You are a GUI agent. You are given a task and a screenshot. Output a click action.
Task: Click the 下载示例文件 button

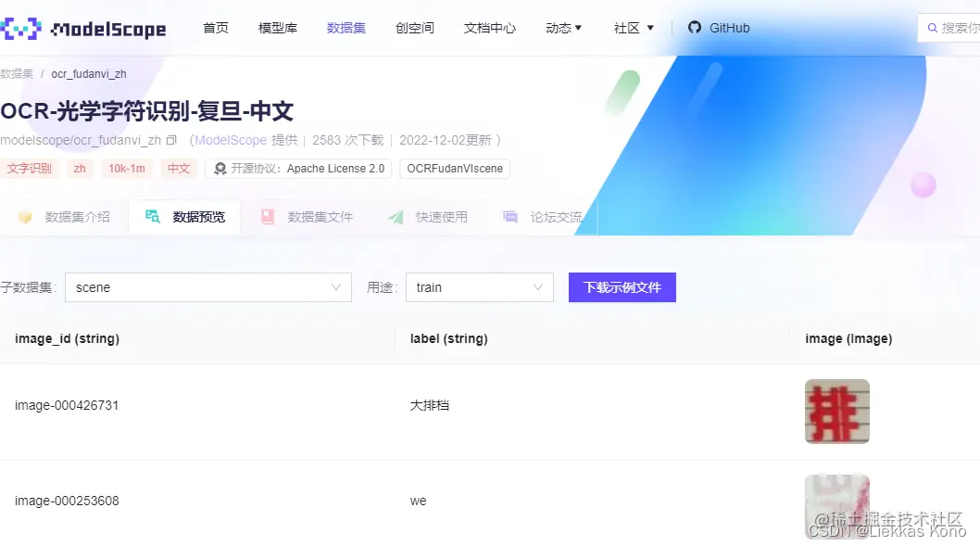(x=622, y=287)
